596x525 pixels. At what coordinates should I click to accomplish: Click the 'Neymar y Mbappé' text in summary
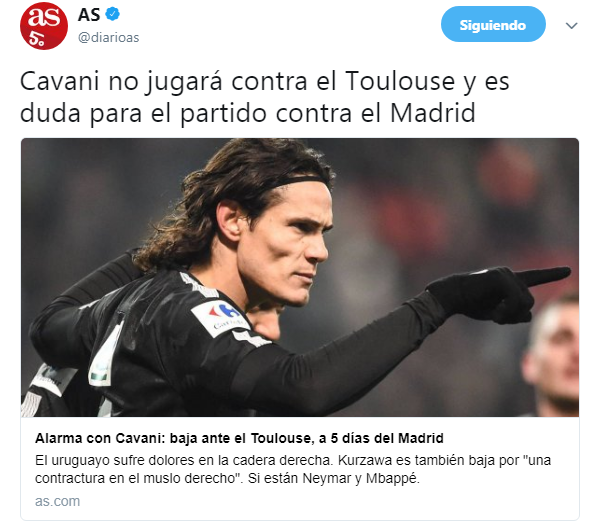(361, 478)
